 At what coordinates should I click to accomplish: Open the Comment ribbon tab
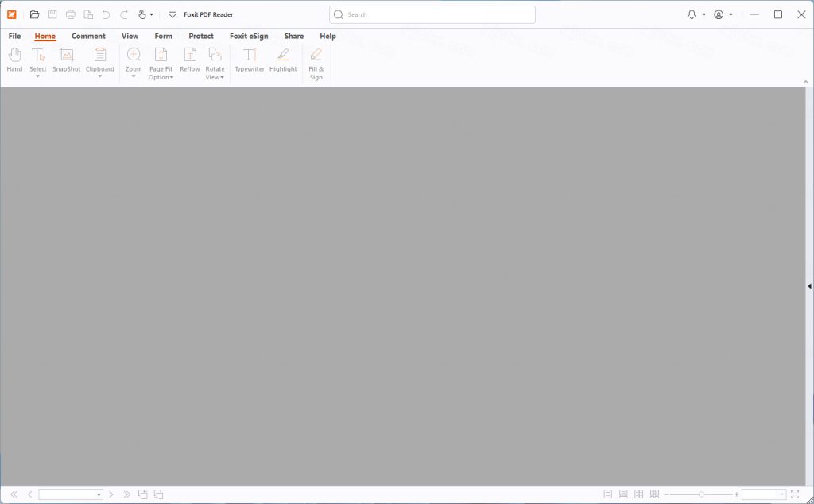[x=88, y=36]
